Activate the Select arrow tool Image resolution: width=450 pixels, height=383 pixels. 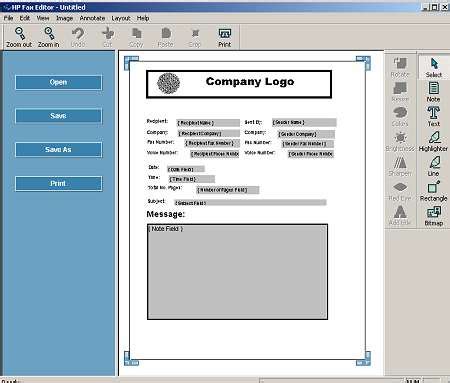(434, 68)
